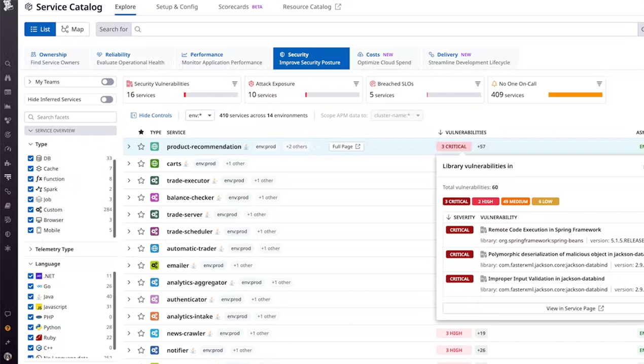Open the env:* dropdown
This screenshot has width=644, height=364.
[x=200, y=116]
